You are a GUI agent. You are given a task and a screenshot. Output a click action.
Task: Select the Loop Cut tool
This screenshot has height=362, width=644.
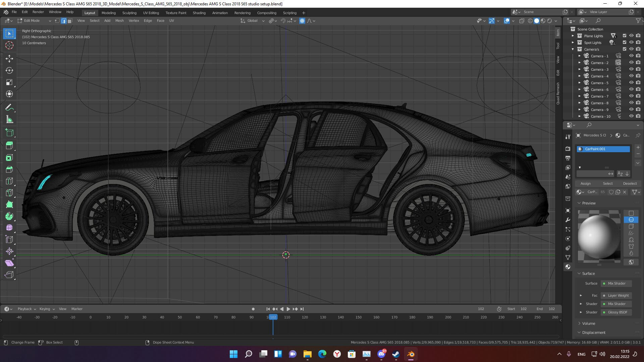(9, 181)
